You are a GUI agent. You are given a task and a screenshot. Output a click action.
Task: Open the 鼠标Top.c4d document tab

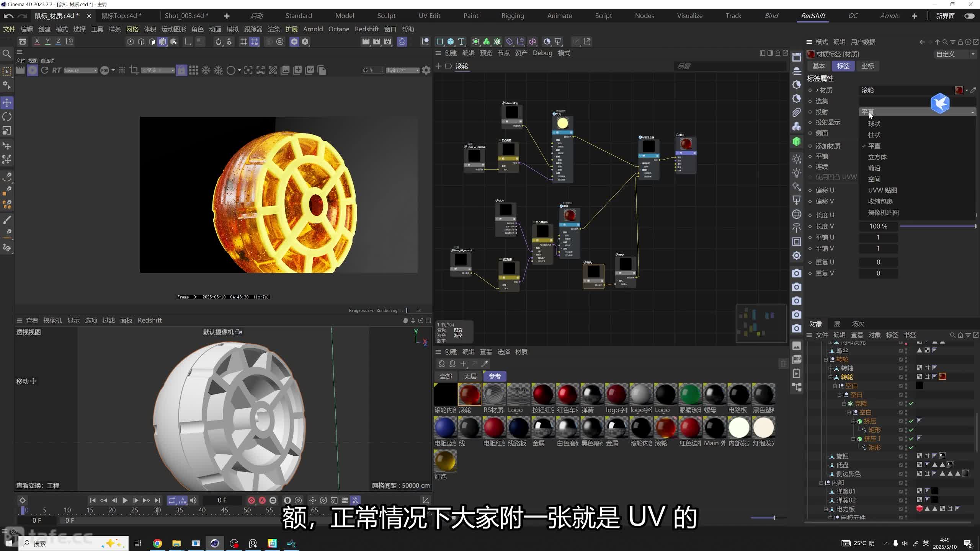click(x=121, y=16)
